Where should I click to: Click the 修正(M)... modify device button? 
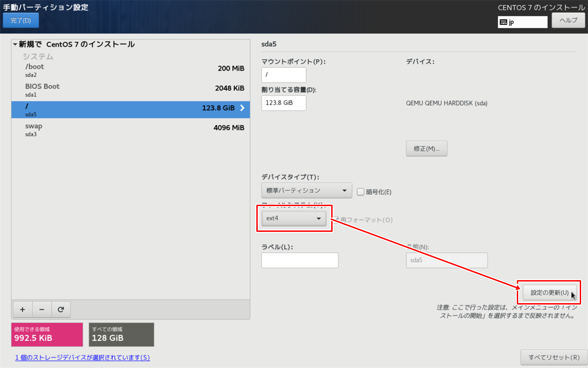pos(426,148)
